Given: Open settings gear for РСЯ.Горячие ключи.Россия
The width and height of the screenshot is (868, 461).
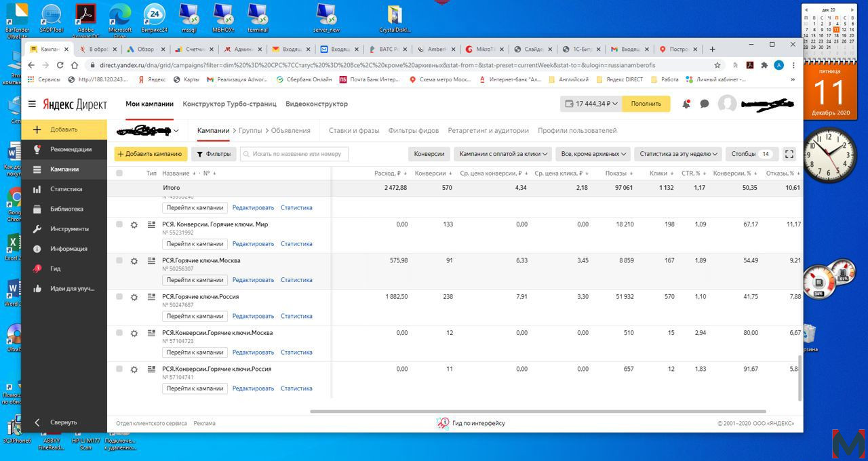Looking at the screenshot, I should click(x=134, y=297).
